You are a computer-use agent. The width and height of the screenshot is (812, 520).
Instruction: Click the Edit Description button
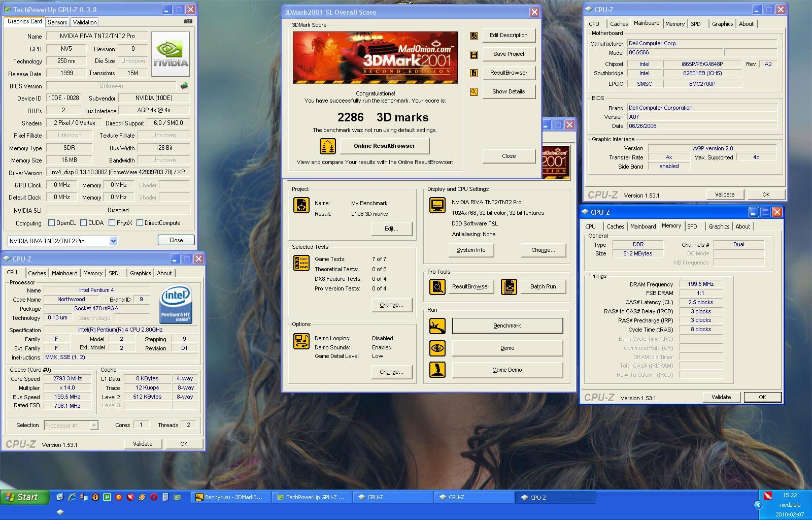tap(509, 36)
